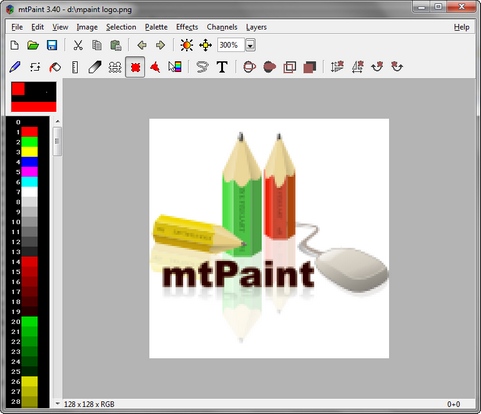Rotate selection anticlockwise icon
The height and width of the screenshot is (414, 481).
click(x=397, y=67)
